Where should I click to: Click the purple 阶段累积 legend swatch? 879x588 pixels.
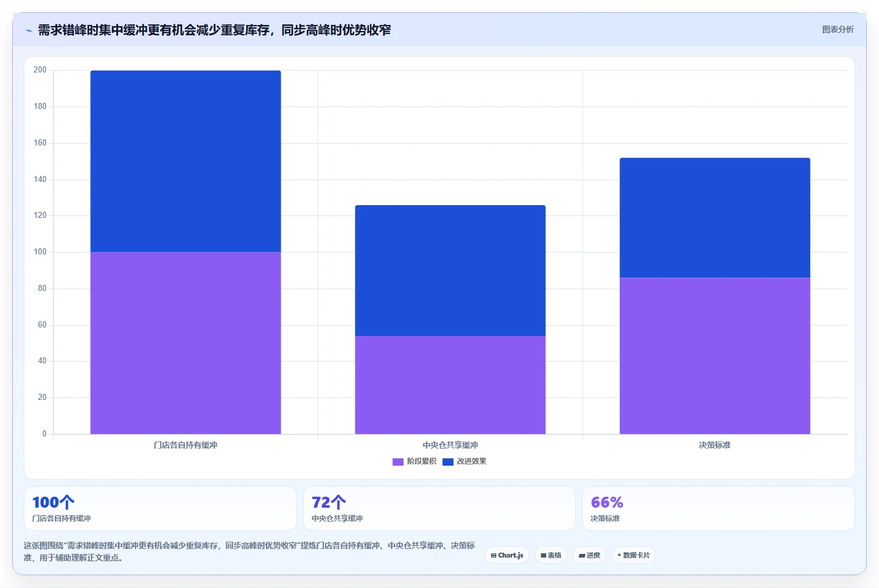[x=398, y=462]
